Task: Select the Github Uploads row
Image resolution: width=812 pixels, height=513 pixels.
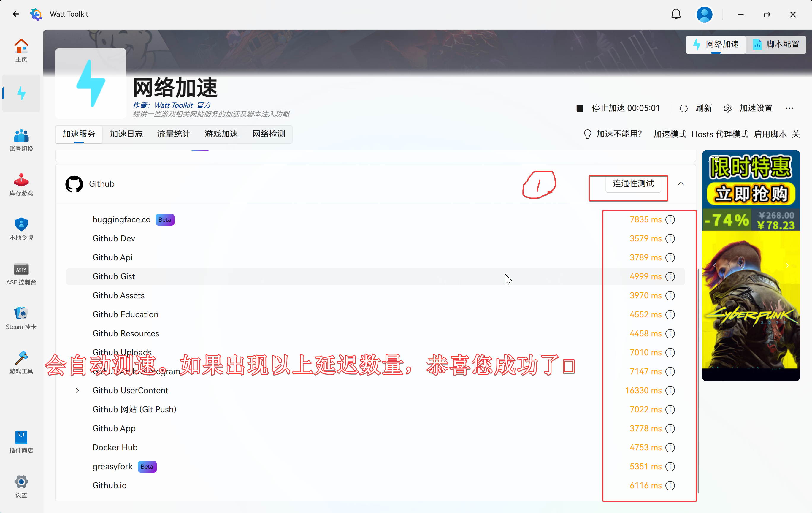Action: [x=375, y=352]
